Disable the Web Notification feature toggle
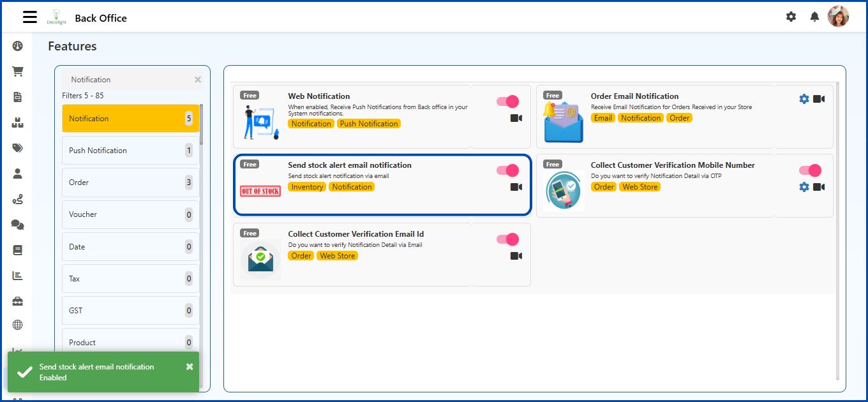This screenshot has width=868, height=402. [x=507, y=101]
